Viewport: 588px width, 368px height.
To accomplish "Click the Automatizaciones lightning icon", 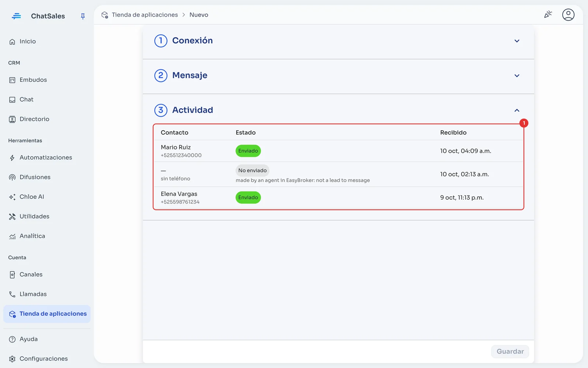I will 12,158.
